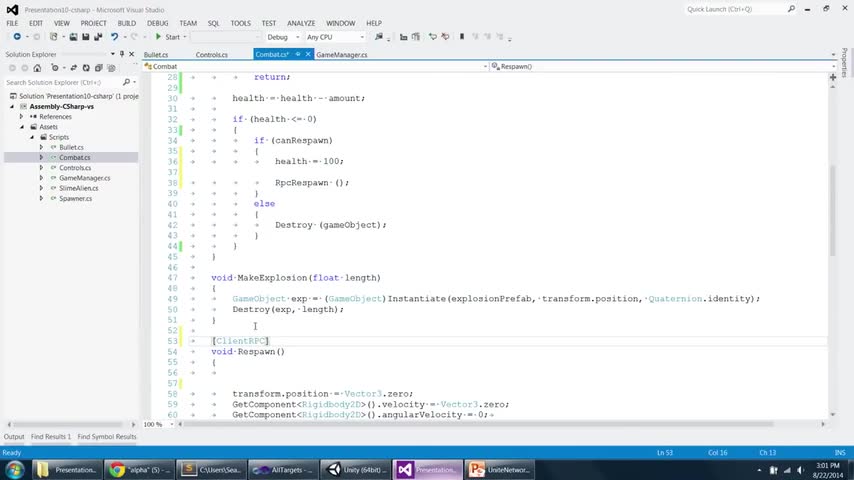The height and width of the screenshot is (480, 854).
Task: Open the HELP menu
Action: pyautogui.click(x=374, y=23)
